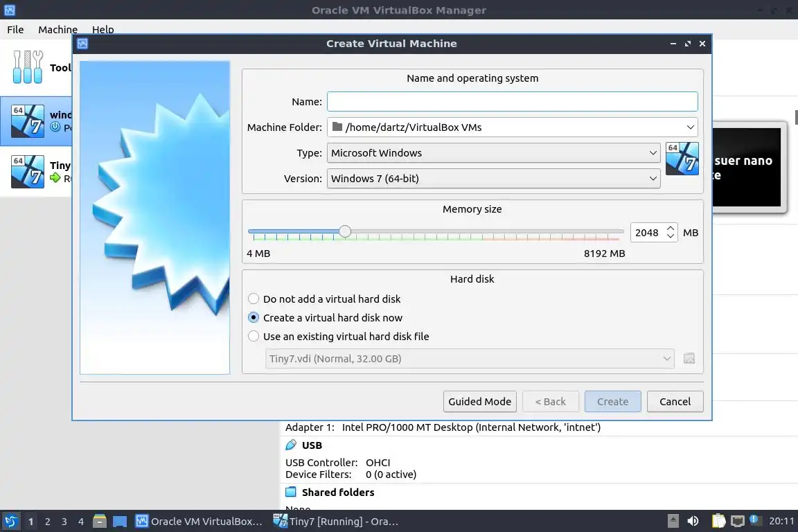
Task: Click the powered off state icon
Action: pyautogui.click(x=55, y=127)
